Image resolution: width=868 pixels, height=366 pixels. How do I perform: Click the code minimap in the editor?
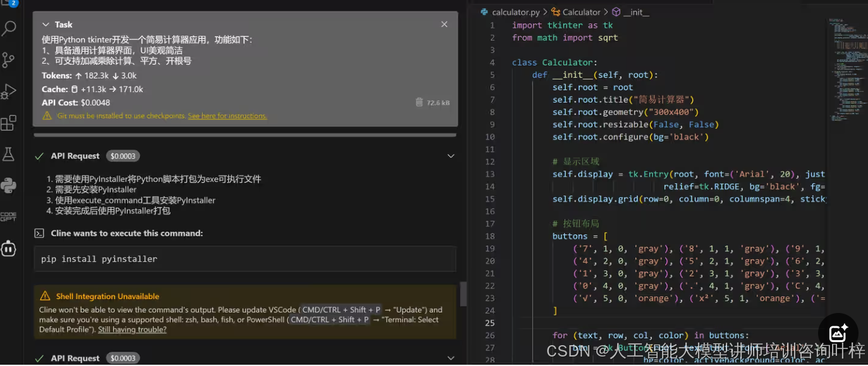click(x=847, y=69)
